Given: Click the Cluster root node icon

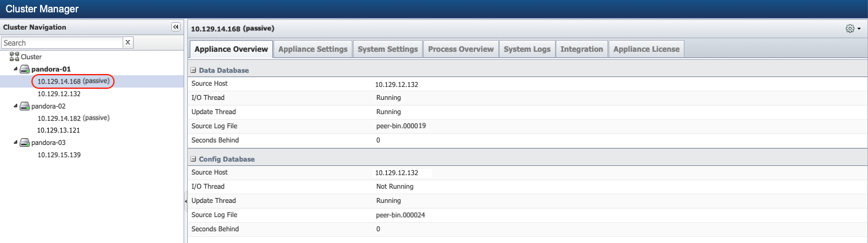Looking at the screenshot, I should click(x=15, y=57).
